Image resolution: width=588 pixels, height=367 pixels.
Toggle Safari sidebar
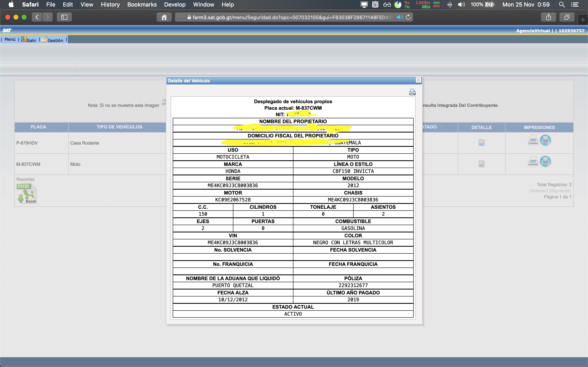[64, 17]
